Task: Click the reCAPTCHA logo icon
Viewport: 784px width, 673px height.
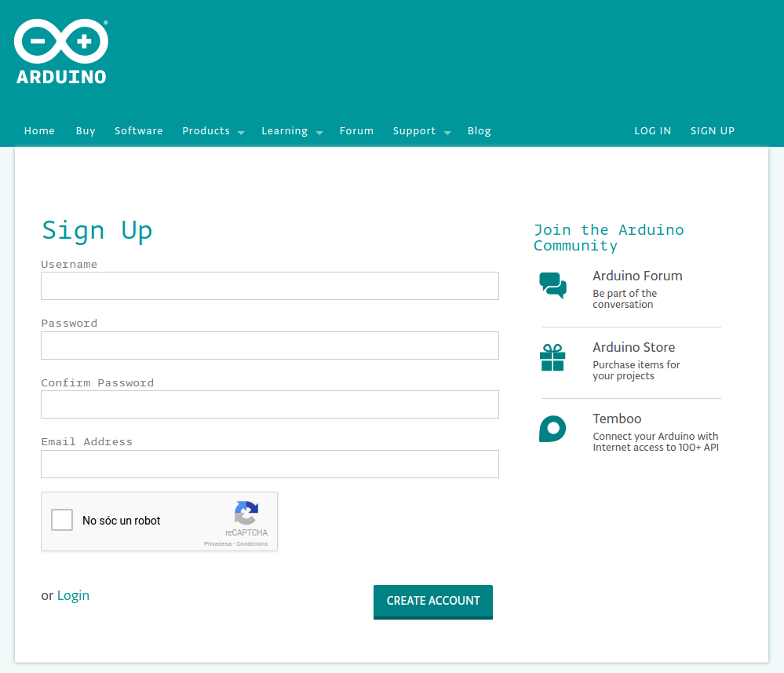Action: pyautogui.click(x=246, y=513)
